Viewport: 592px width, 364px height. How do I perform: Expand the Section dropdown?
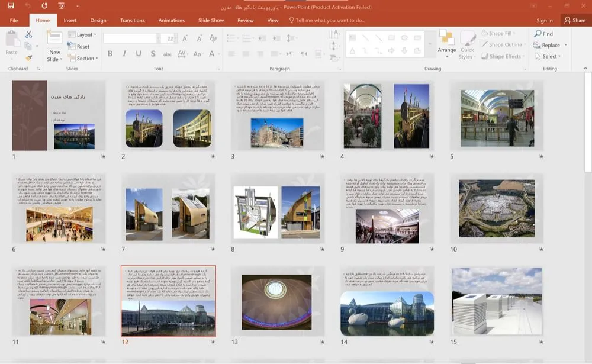tap(82, 59)
